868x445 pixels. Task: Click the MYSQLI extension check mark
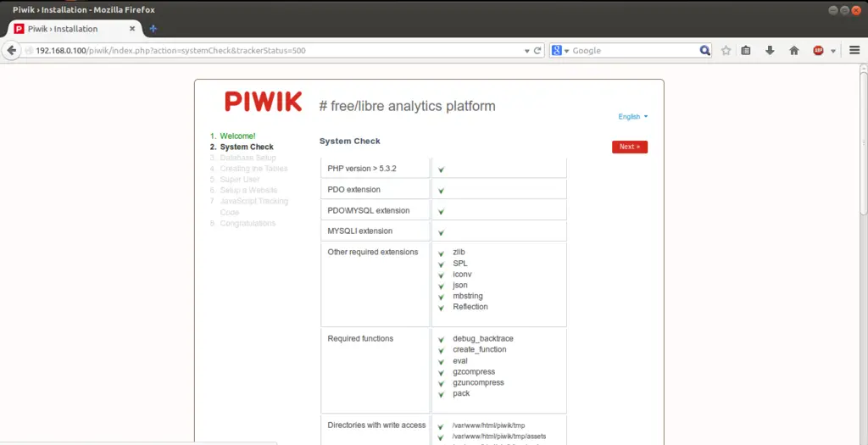441,232
